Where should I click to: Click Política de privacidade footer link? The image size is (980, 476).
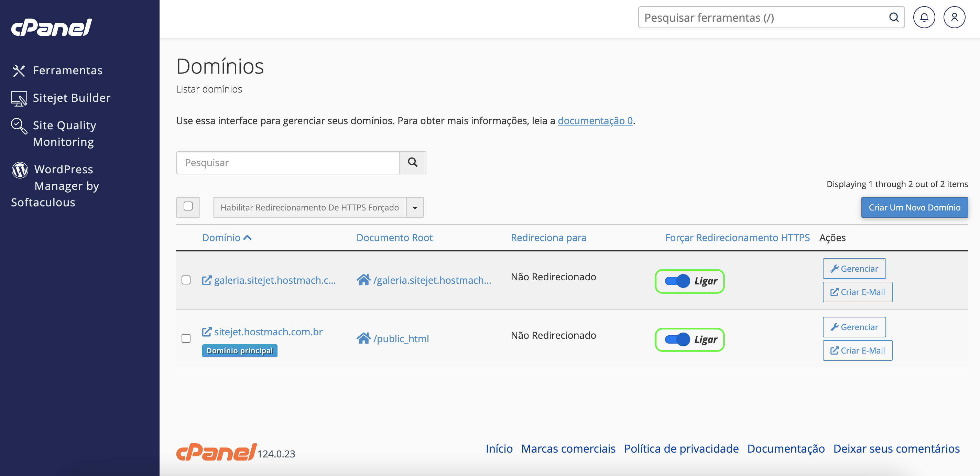pos(681,449)
